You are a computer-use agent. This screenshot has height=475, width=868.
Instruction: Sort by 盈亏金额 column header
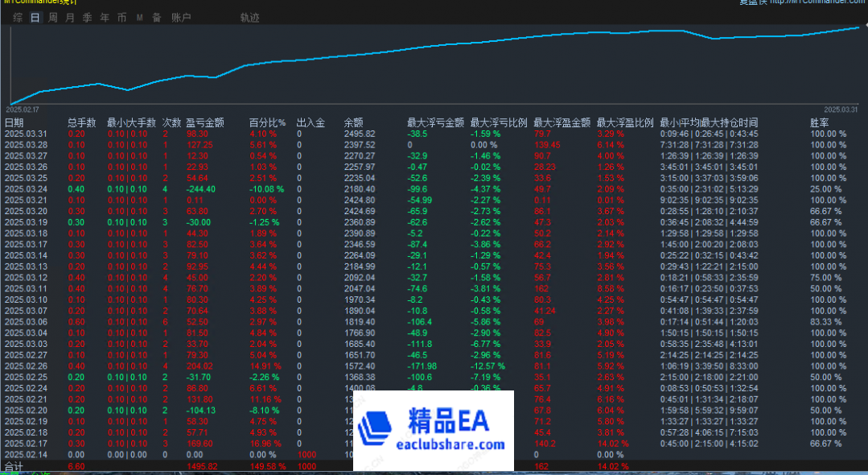(x=205, y=122)
